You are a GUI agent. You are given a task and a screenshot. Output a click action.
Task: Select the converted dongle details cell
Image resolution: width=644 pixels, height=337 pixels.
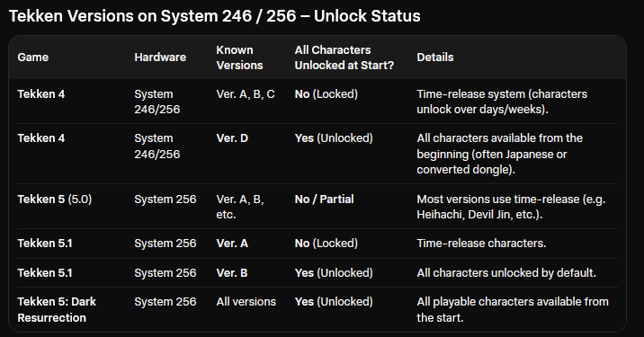click(499, 154)
